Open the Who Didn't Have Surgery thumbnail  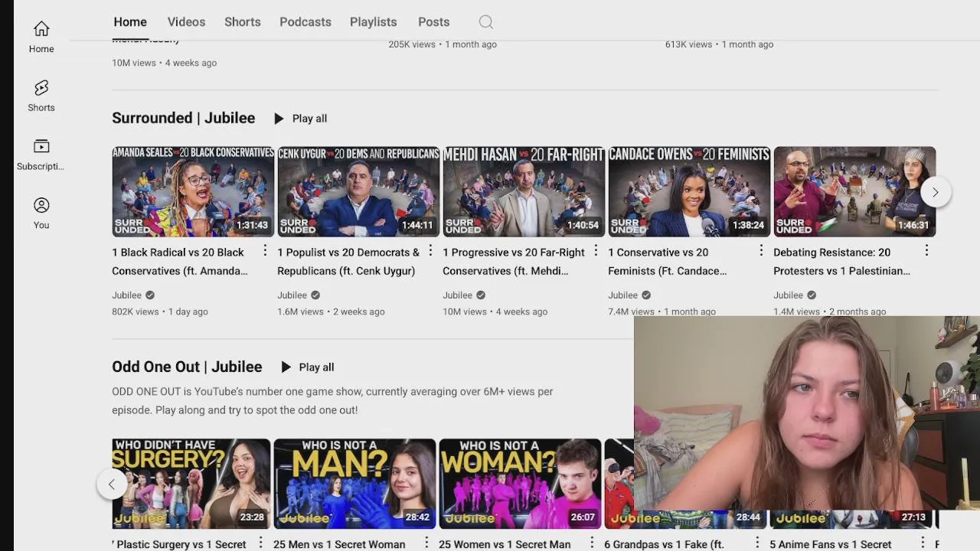(x=191, y=484)
